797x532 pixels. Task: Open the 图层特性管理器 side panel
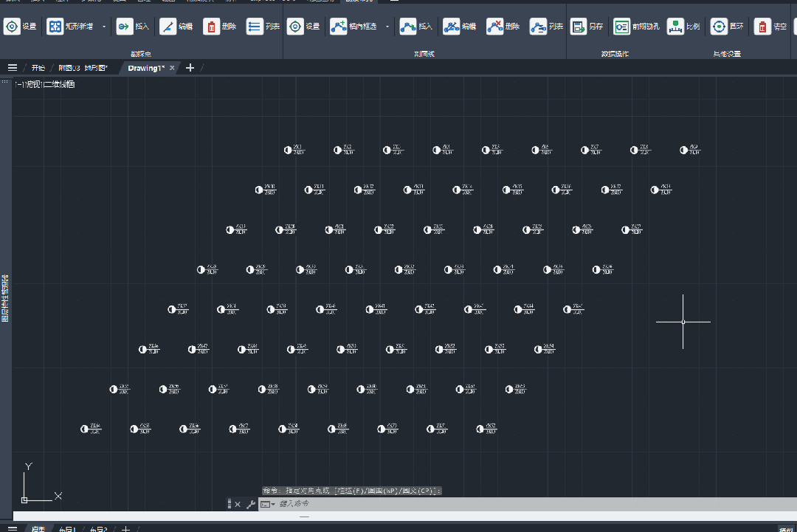point(6,298)
